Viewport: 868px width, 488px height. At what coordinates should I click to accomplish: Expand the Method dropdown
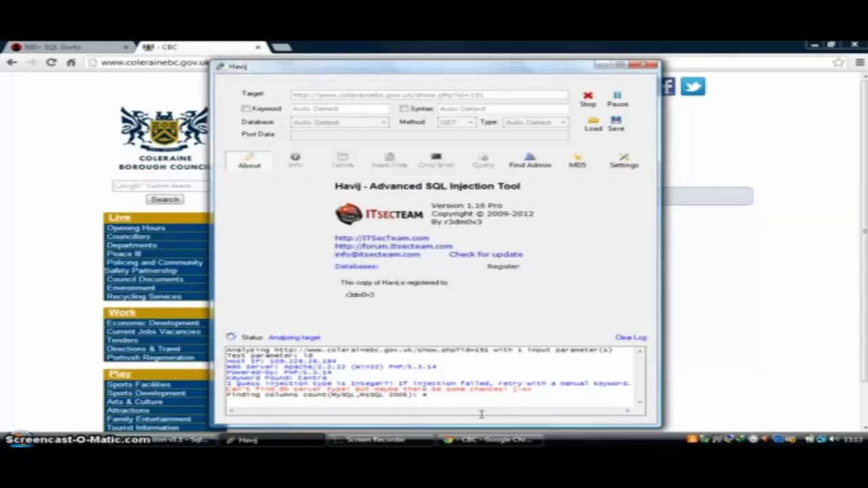[471, 122]
